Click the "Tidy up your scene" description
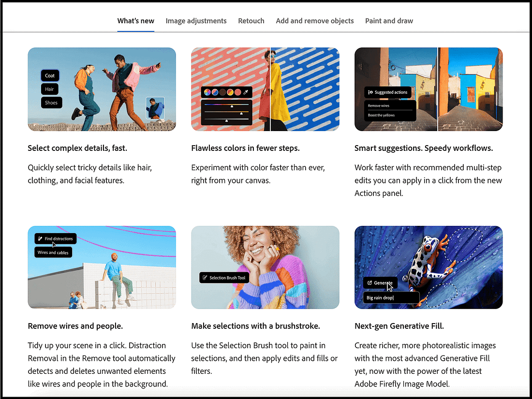 tap(102, 365)
